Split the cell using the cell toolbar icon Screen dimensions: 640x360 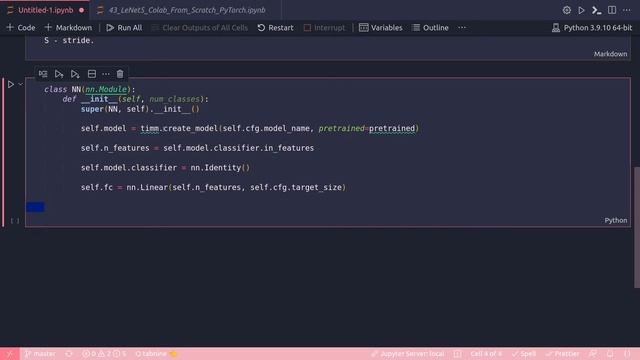pyautogui.click(x=92, y=74)
